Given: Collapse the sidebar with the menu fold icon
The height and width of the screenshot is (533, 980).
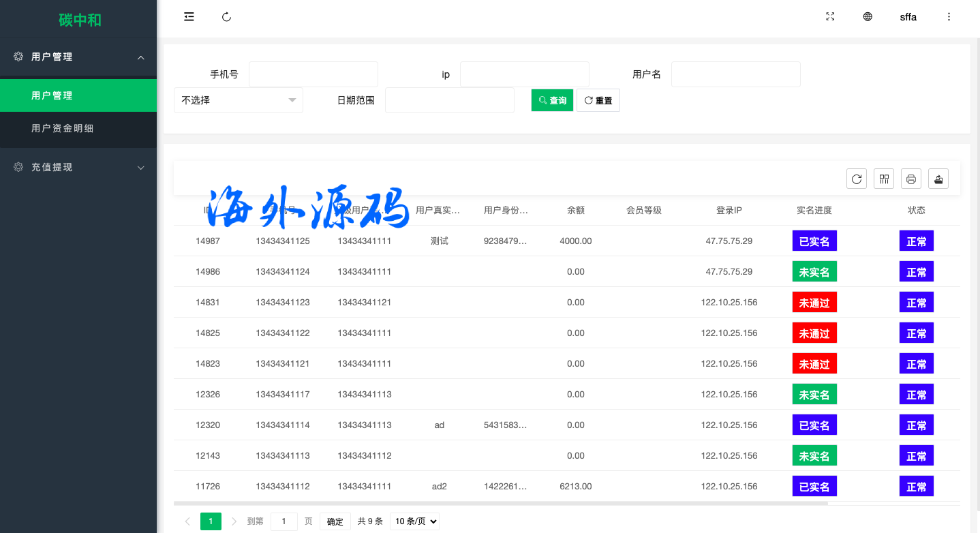Looking at the screenshot, I should coord(189,17).
